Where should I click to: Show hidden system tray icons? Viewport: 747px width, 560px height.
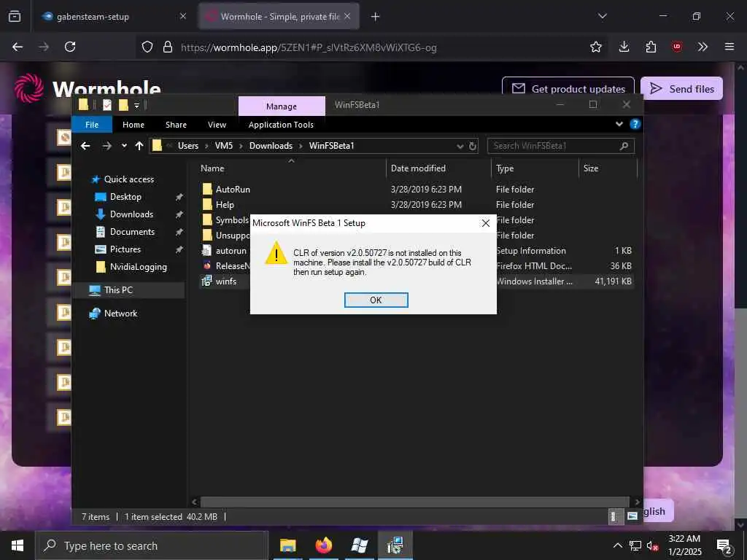[617, 545]
